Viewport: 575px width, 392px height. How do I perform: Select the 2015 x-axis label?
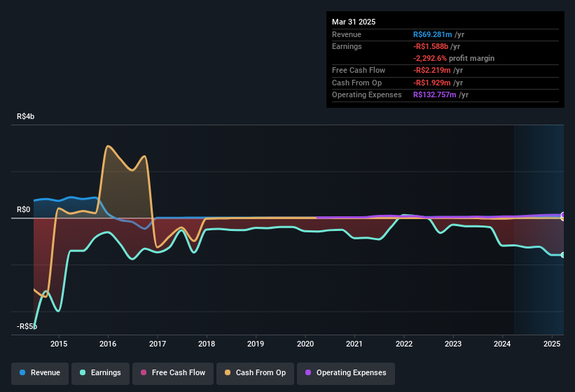[x=59, y=344]
